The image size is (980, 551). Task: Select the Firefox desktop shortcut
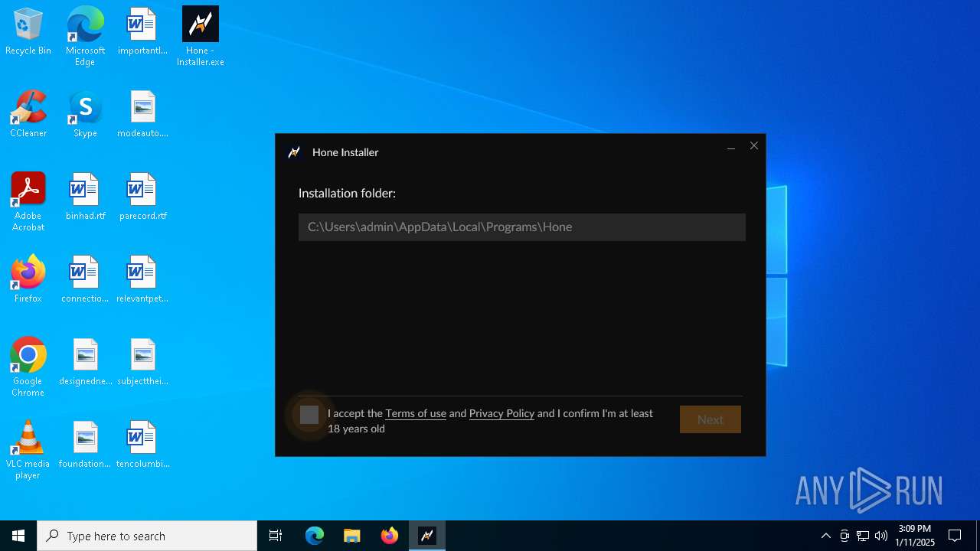click(28, 280)
